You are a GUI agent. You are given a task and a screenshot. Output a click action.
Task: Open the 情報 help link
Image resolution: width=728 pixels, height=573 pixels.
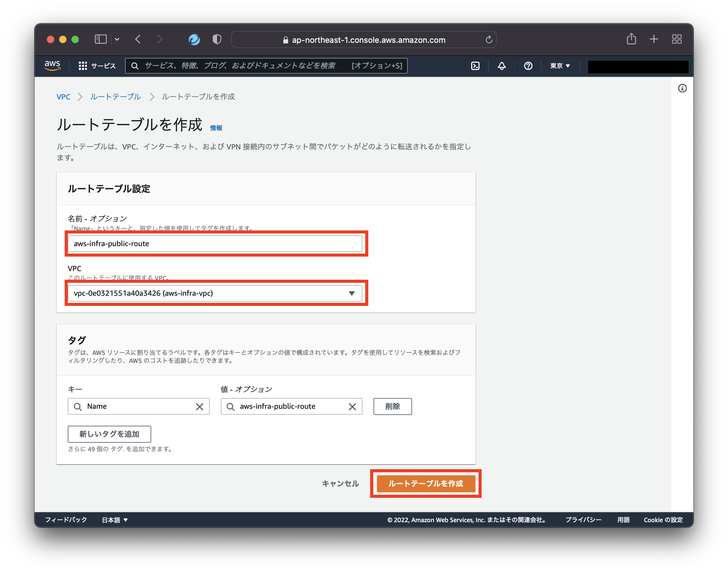[216, 128]
